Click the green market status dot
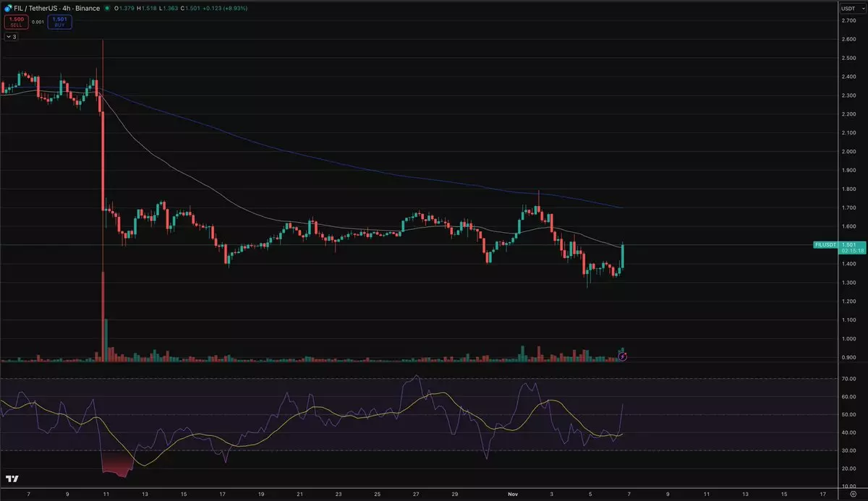Viewport: 868px width, 501px height. 107,8
